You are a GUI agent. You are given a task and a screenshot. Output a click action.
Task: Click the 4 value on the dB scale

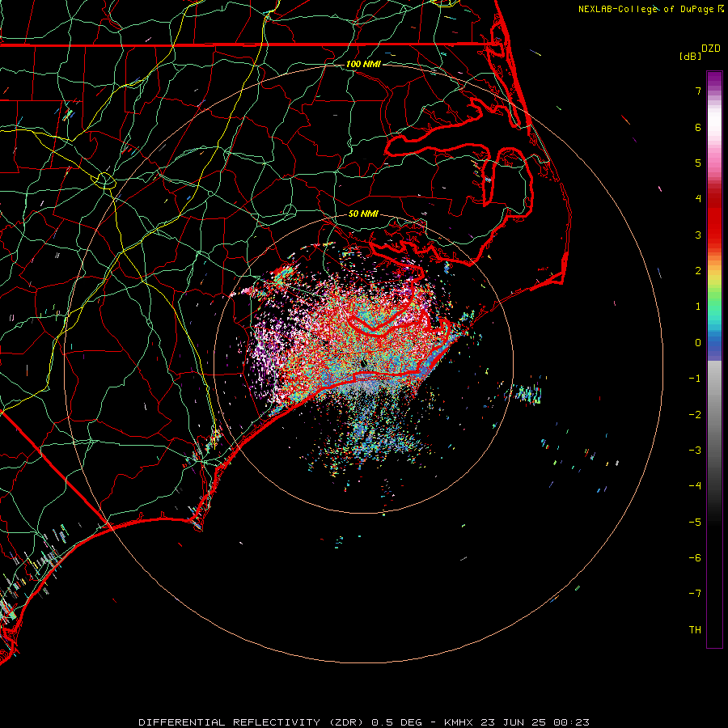click(x=698, y=199)
